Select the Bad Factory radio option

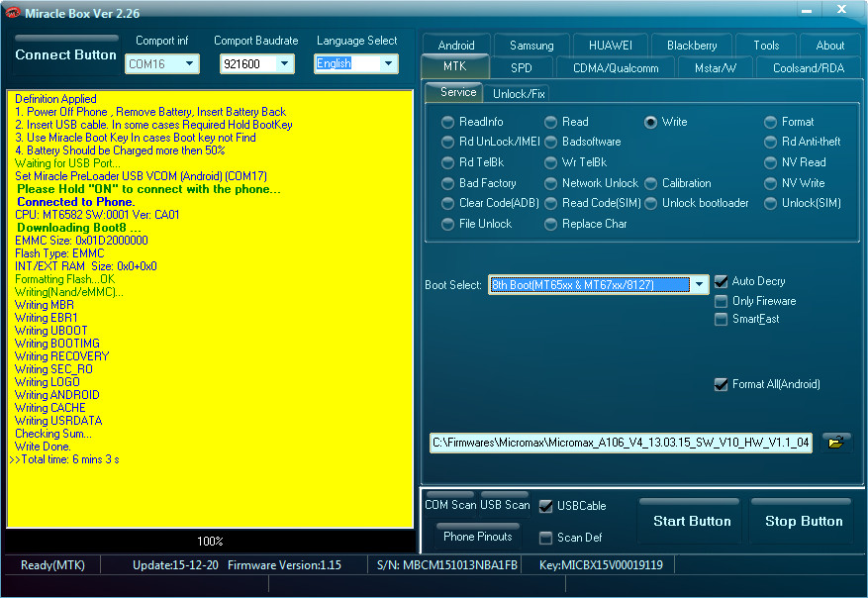pyautogui.click(x=447, y=183)
